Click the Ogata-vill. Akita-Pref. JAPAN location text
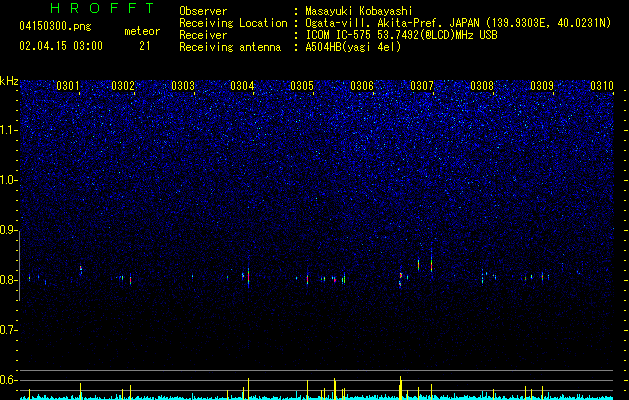The image size is (629, 400). pos(392,23)
